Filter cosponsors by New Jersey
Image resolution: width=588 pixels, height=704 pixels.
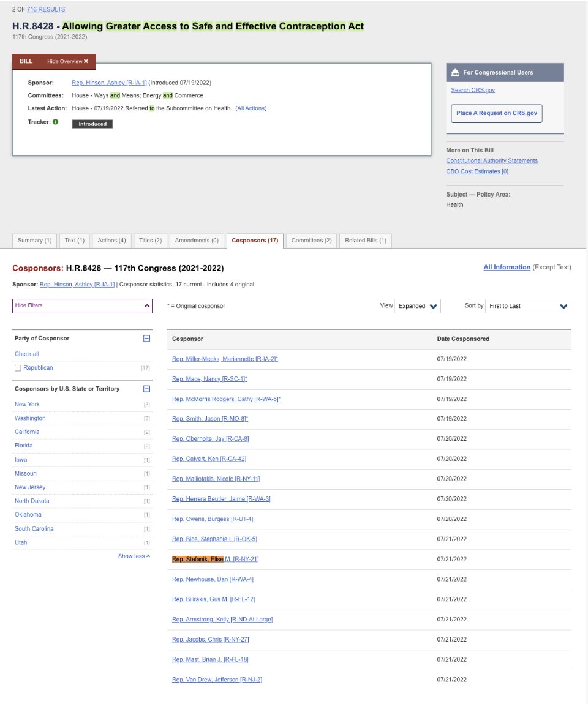(30, 487)
